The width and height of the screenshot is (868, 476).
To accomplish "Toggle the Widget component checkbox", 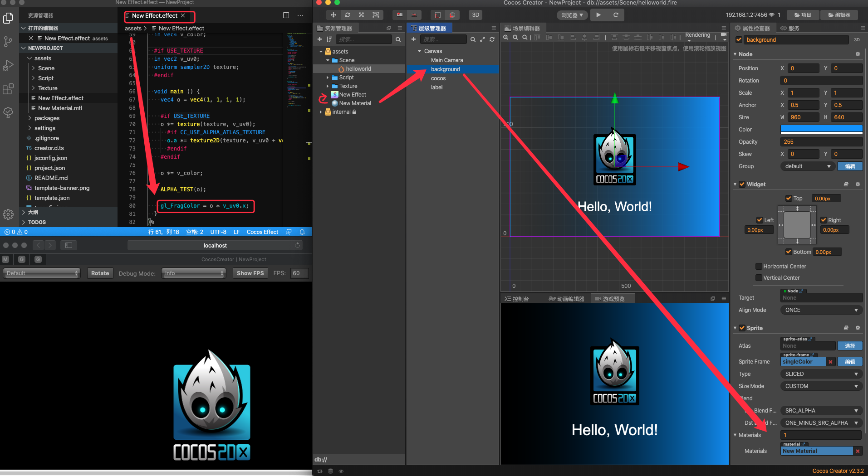I will pyautogui.click(x=742, y=185).
